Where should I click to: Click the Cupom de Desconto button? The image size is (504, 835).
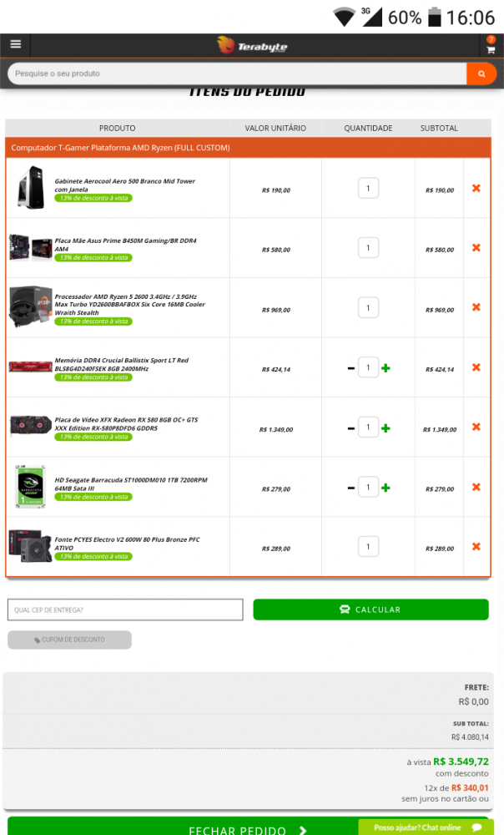[69, 640]
